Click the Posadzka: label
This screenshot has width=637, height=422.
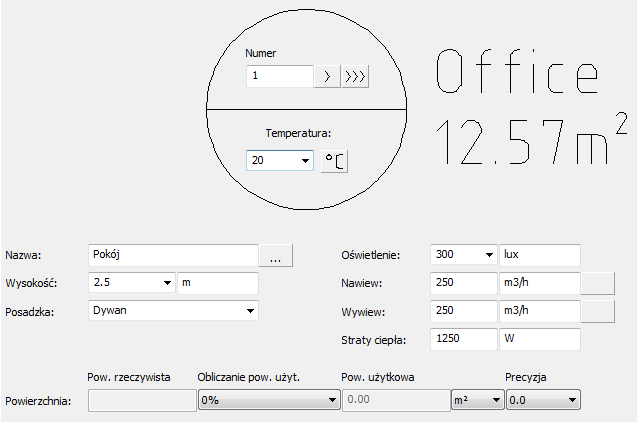tap(30, 312)
